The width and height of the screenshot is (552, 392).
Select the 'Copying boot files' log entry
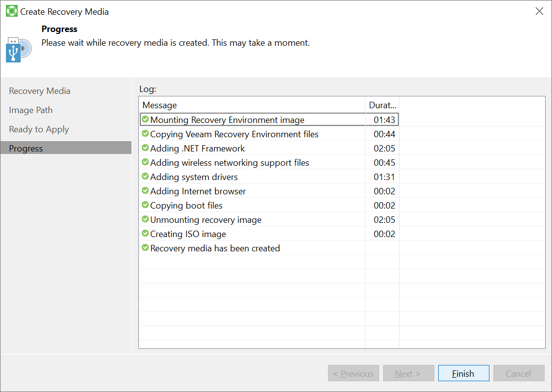(x=186, y=205)
